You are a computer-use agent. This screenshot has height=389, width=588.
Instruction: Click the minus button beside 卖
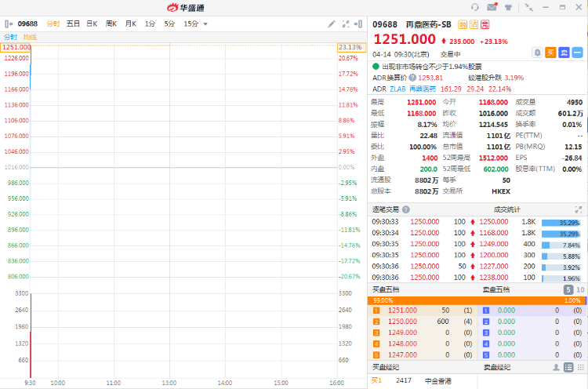pos(579,53)
